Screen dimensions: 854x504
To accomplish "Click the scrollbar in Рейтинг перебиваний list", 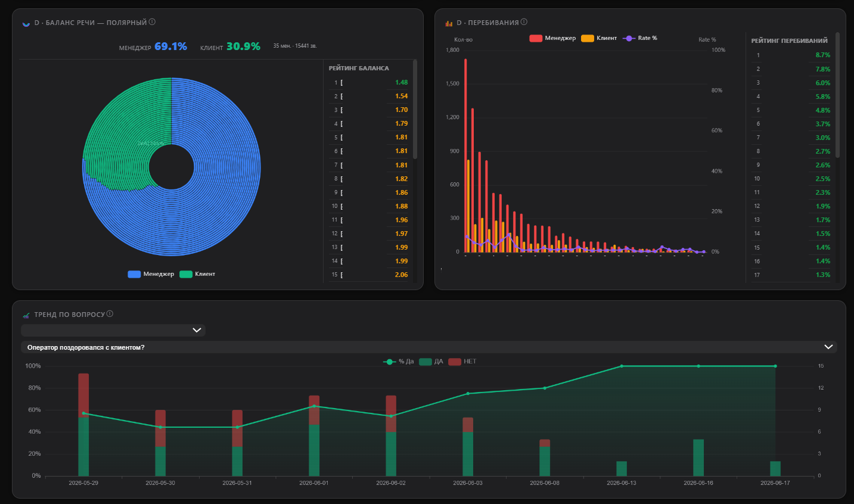I will coord(837,95).
